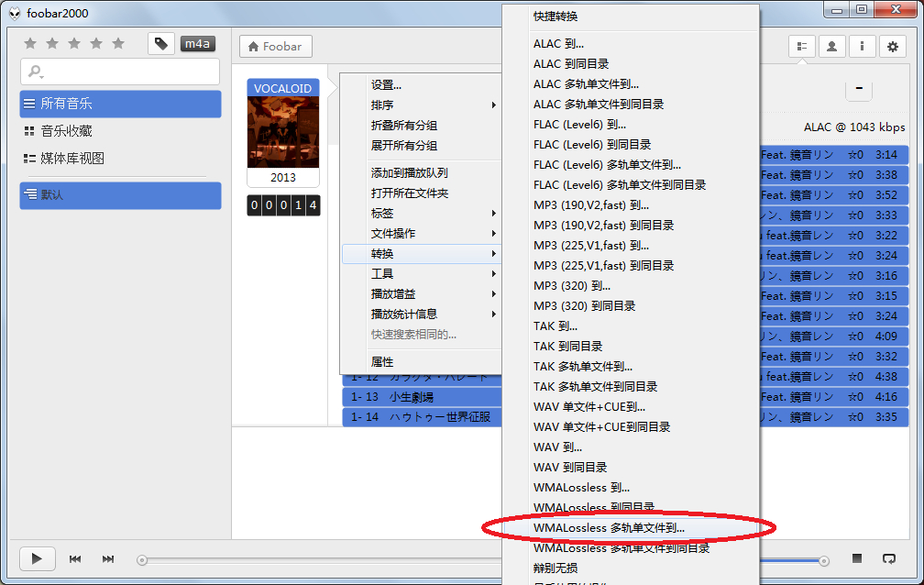Choose MP3 (320) 到...

pos(631,285)
